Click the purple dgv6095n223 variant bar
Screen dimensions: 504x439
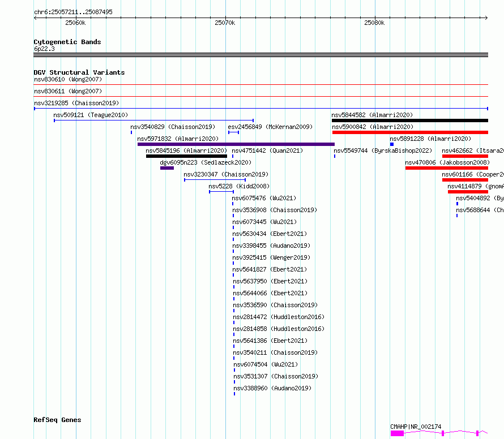pos(167,168)
